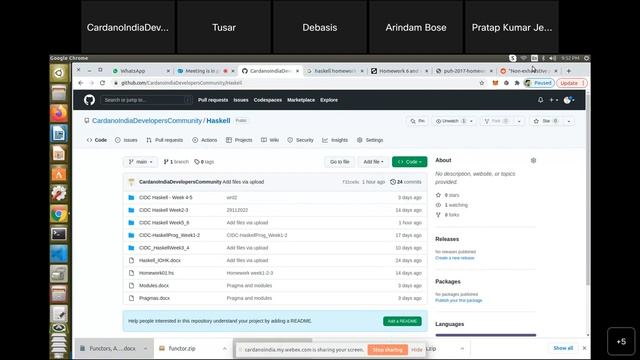
Task: Click Create a new release link
Action: tap(455, 258)
